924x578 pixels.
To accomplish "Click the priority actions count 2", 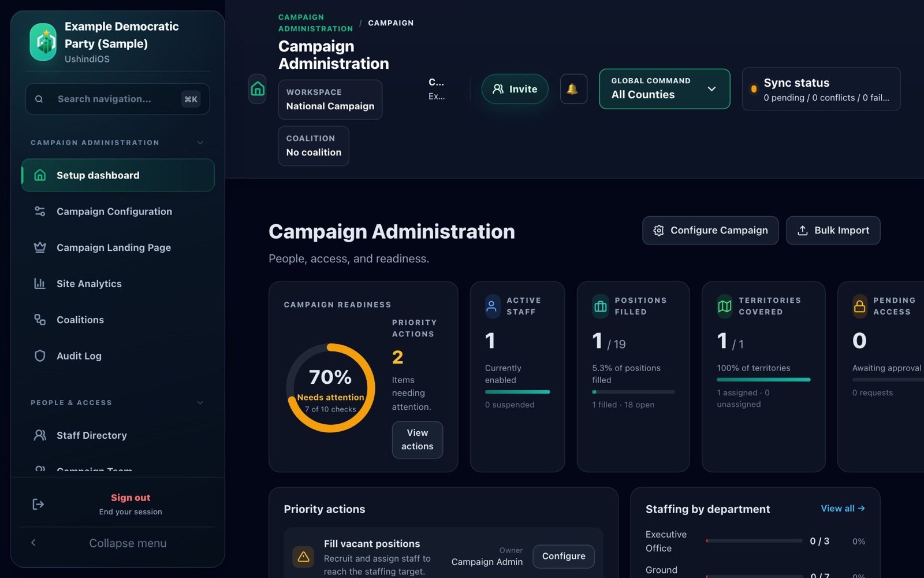I will [x=397, y=357].
